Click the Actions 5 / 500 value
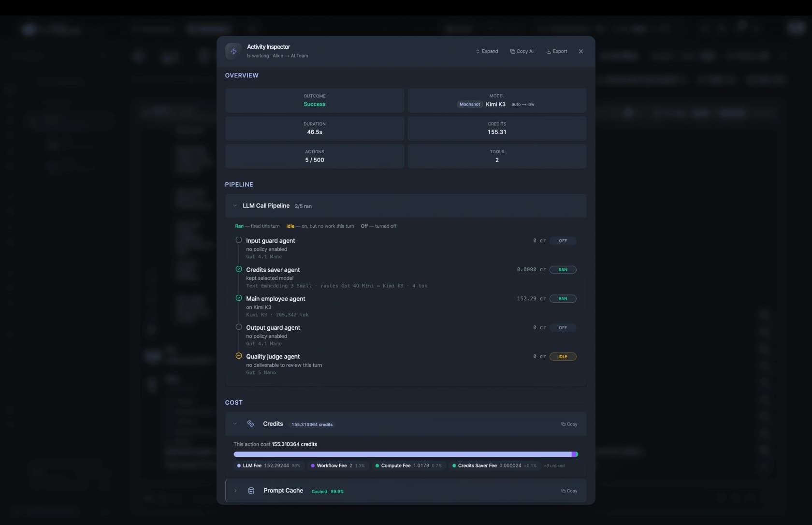 (x=315, y=160)
